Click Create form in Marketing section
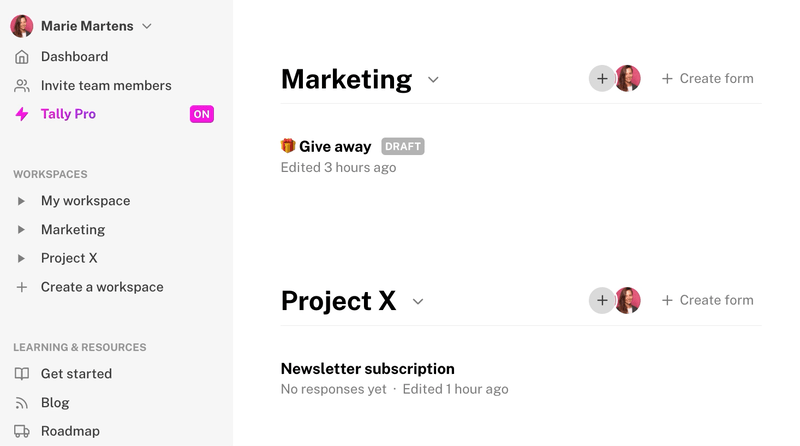 707,79
